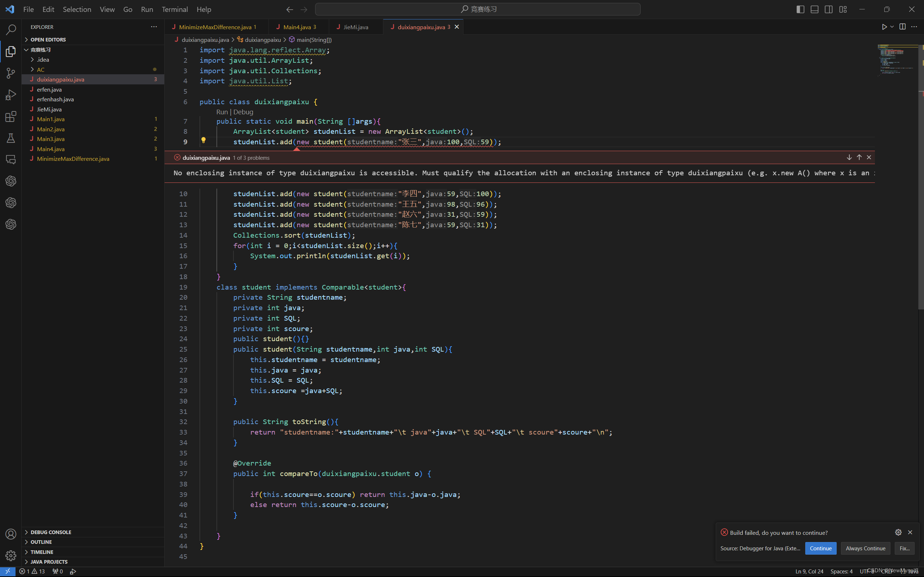Expand the AC folder

point(40,70)
